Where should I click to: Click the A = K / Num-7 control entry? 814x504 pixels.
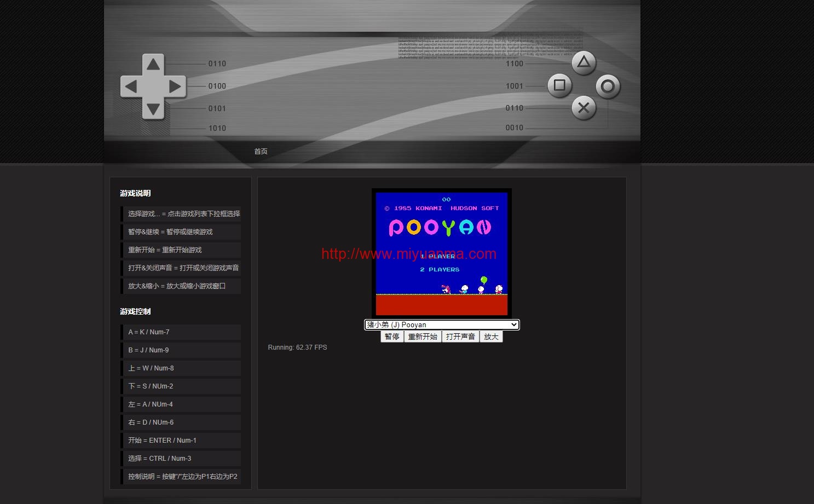(x=181, y=332)
